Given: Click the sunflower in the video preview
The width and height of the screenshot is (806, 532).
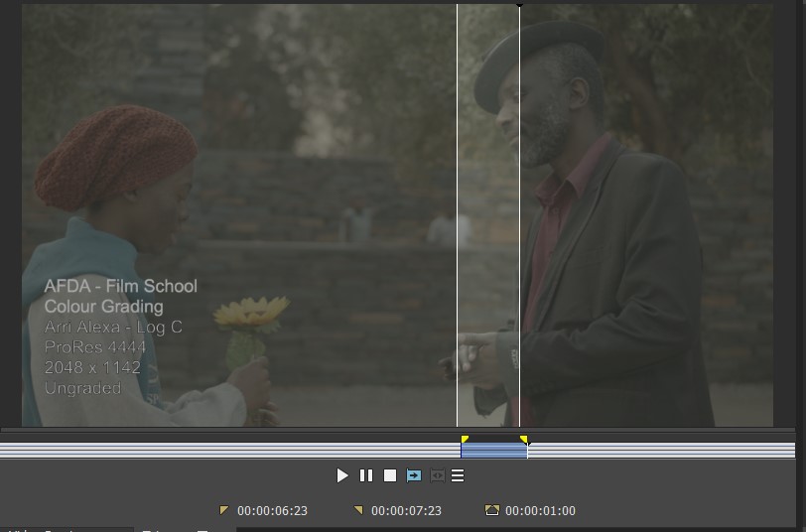Looking at the screenshot, I should coord(250,314).
